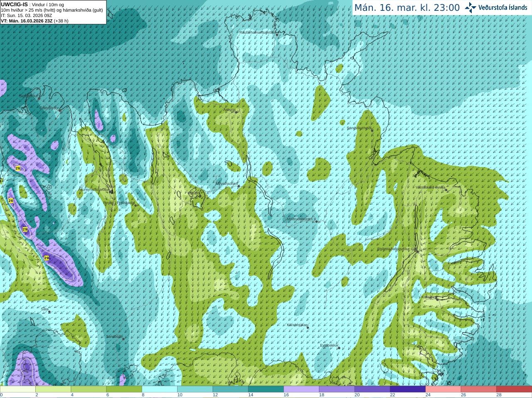Pick the 4–6 m/s green legend swatch

point(89,389)
